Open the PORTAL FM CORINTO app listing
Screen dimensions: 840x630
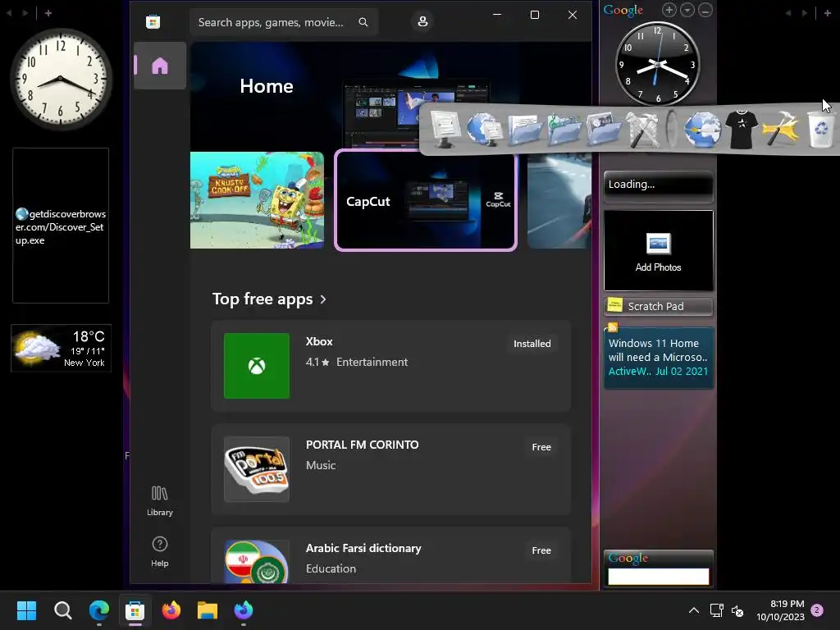(x=391, y=469)
